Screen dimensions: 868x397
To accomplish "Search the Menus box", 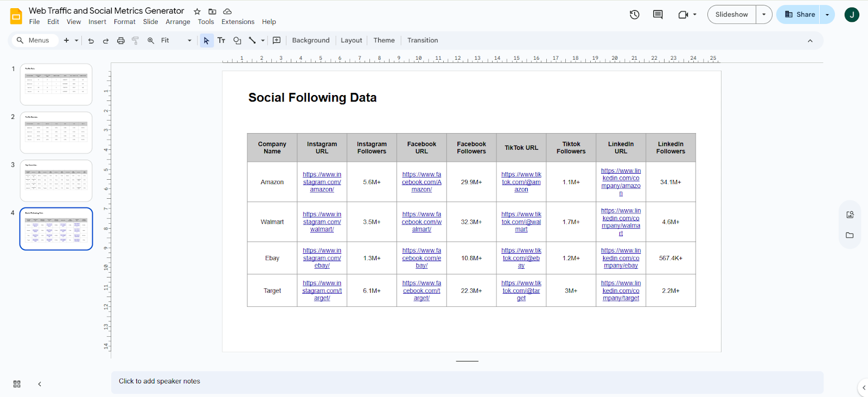I will coord(34,41).
